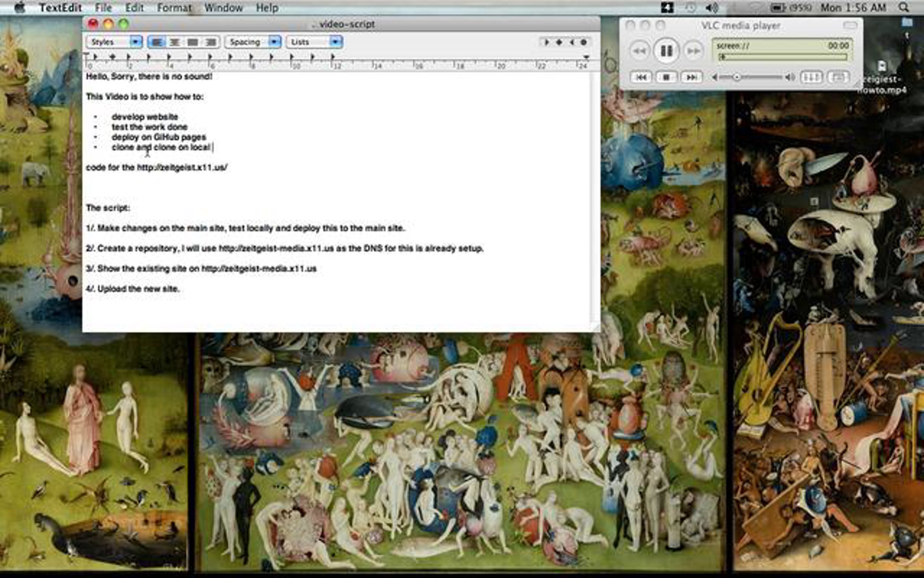Center-align the text
Viewport: 924px width, 578px height.
175,42
